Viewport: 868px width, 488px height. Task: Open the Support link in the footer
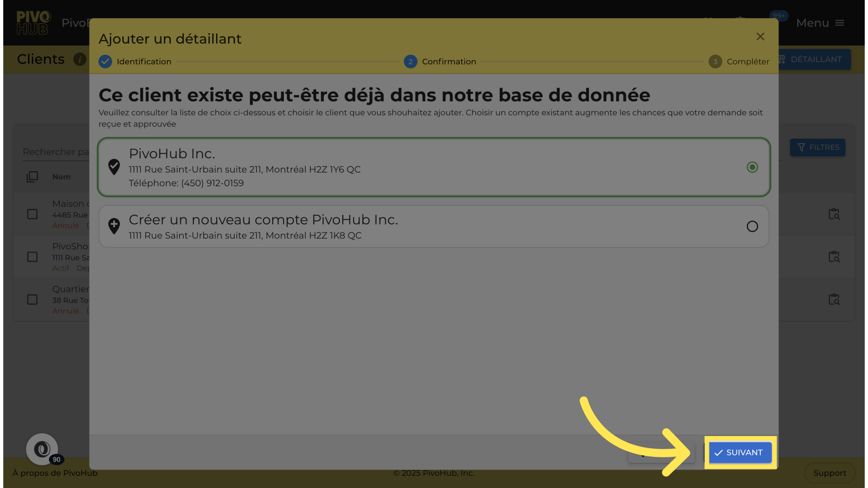[x=829, y=473]
